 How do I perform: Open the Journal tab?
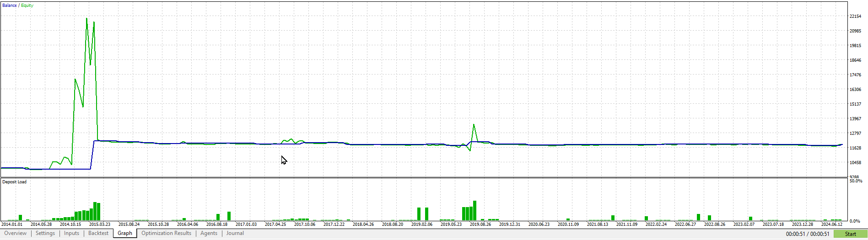[235, 233]
